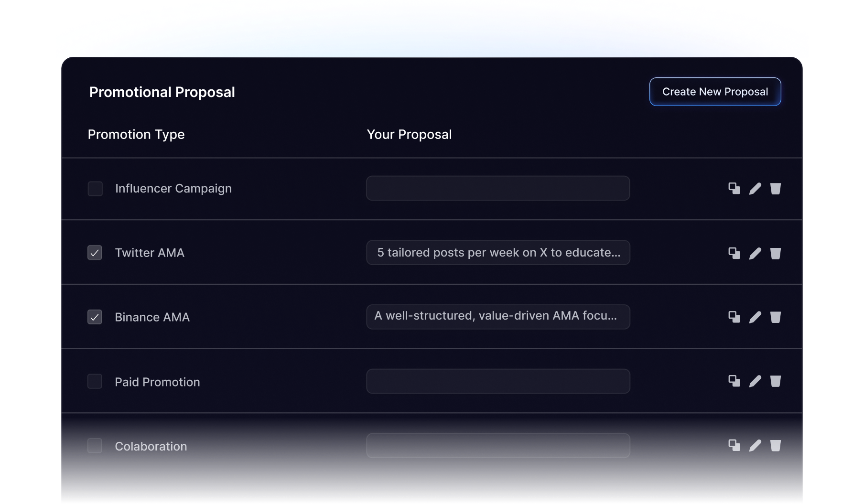Remove the Paid Promotion row

776,381
